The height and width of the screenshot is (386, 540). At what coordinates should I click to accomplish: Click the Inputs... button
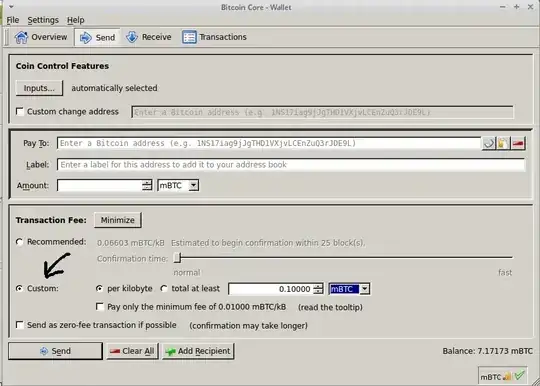[39, 88]
